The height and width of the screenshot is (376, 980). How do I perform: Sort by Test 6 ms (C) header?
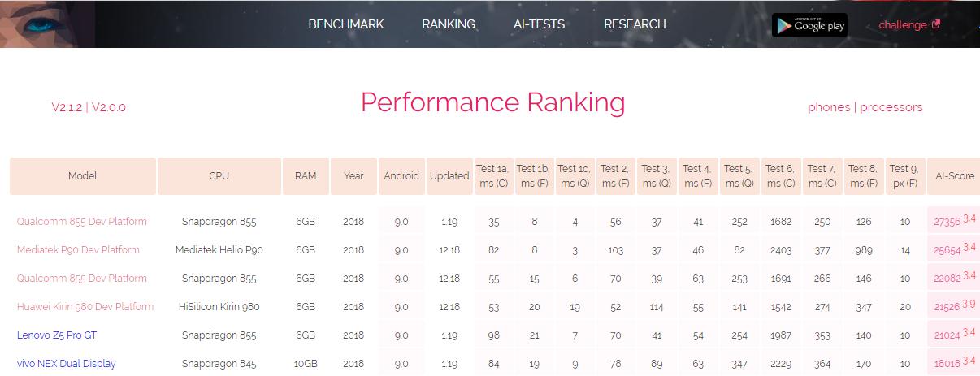(x=780, y=176)
